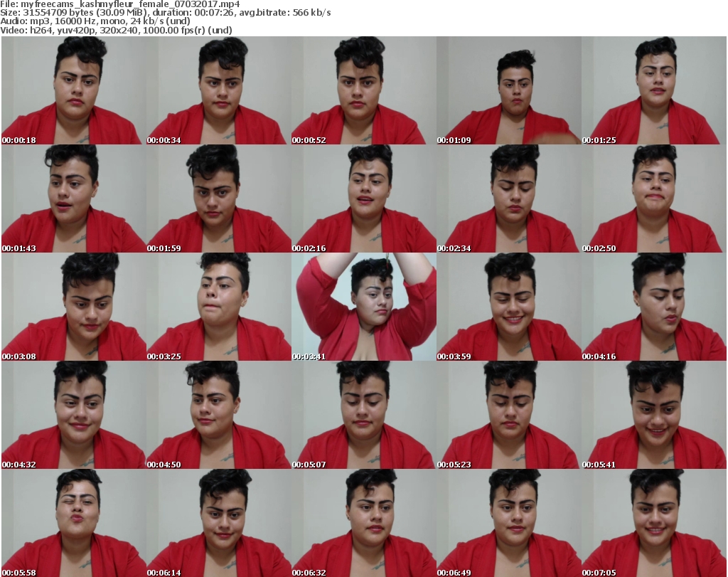
Task: Click the 'File:' filename header line
Action: [119, 4]
